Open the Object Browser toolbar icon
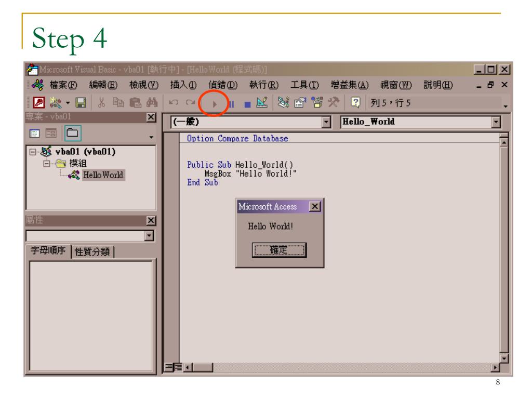 point(317,102)
